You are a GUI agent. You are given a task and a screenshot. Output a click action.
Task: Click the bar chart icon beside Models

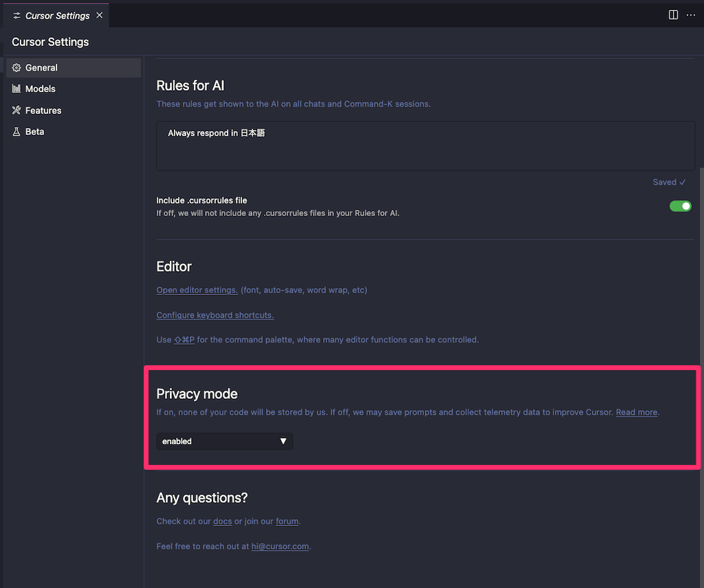tap(16, 89)
